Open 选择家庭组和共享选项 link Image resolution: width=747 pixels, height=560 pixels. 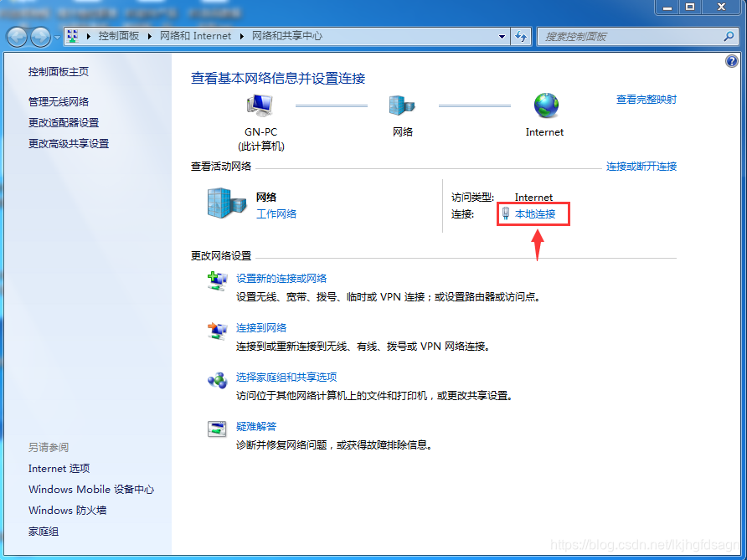point(286,378)
